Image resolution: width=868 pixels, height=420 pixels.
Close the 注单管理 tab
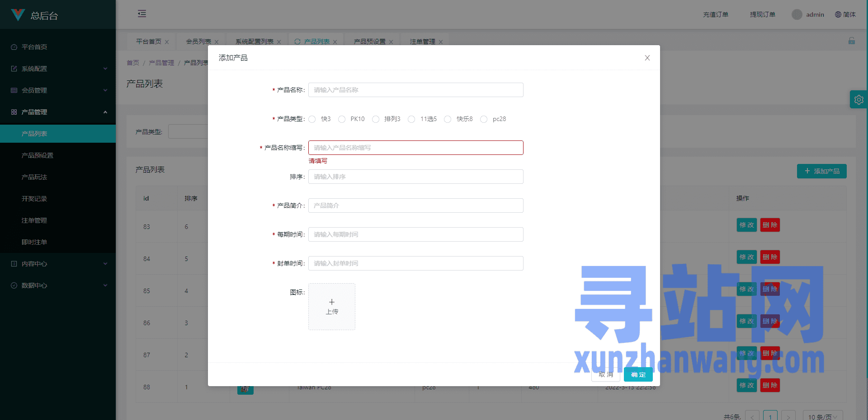pos(441,42)
